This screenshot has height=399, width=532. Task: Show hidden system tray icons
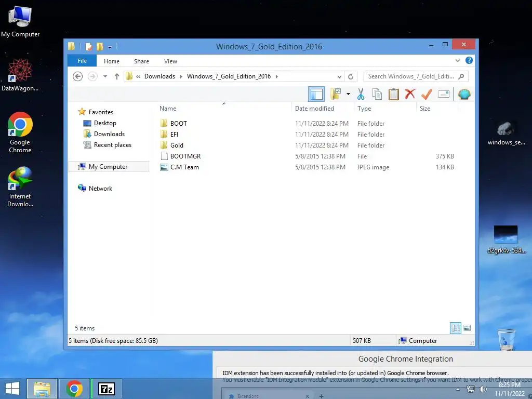[458, 389]
